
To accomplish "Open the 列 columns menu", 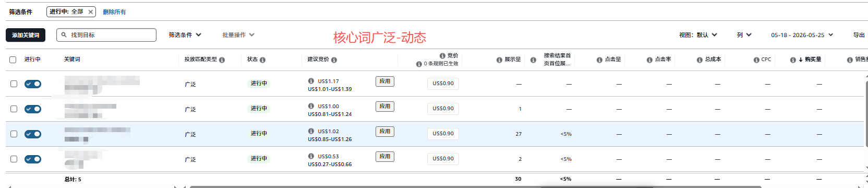I will point(744,35).
